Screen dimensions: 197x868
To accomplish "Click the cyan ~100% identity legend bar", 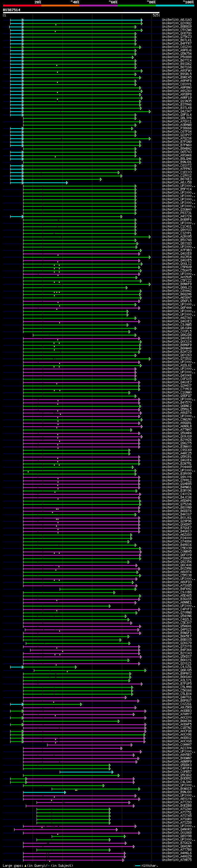I will pyautogui.click(x=175, y=6).
